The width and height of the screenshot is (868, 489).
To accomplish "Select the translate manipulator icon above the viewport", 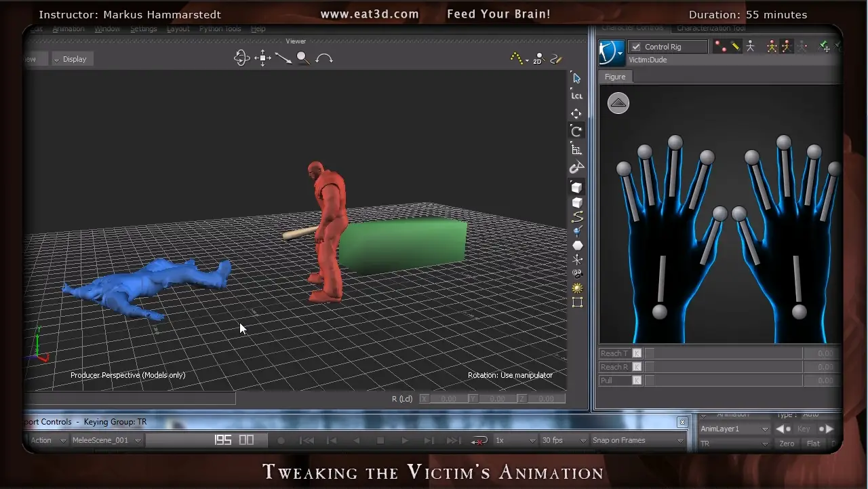I will click(x=262, y=58).
